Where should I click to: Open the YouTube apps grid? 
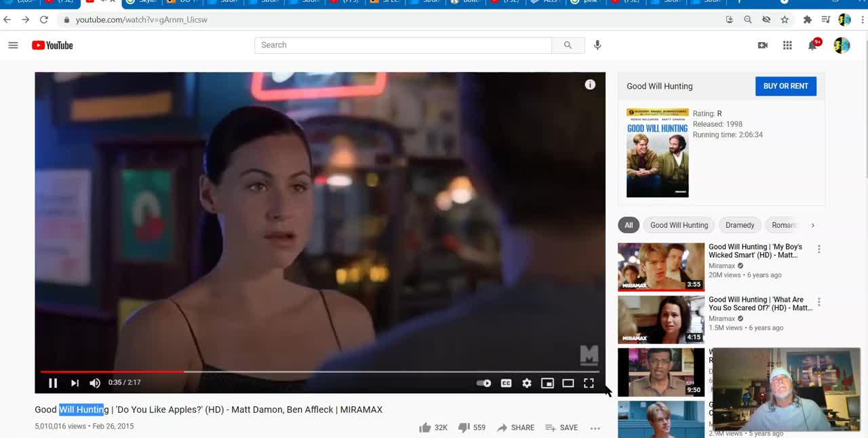click(787, 45)
